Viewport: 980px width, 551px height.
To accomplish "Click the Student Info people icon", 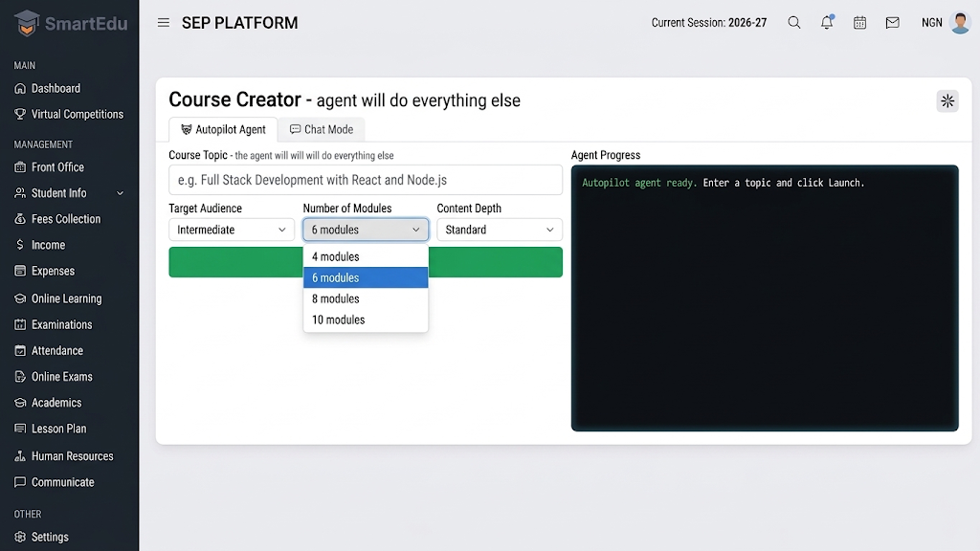I will pyautogui.click(x=20, y=193).
